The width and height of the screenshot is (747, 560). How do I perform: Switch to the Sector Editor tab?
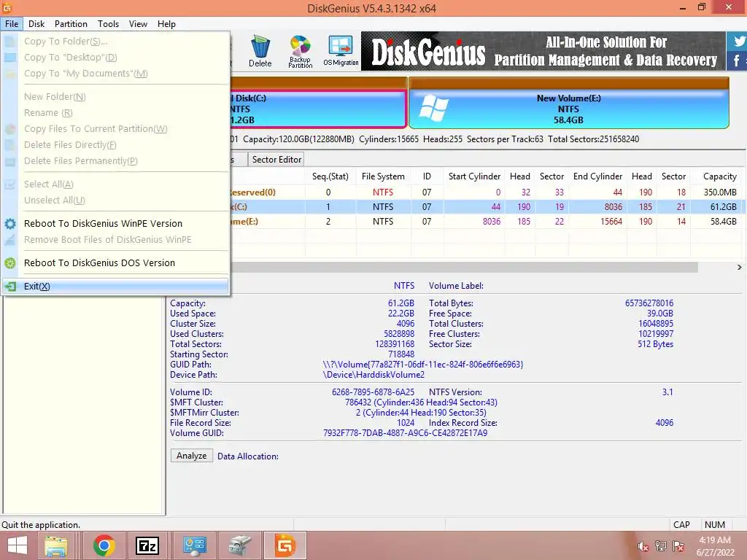point(276,160)
